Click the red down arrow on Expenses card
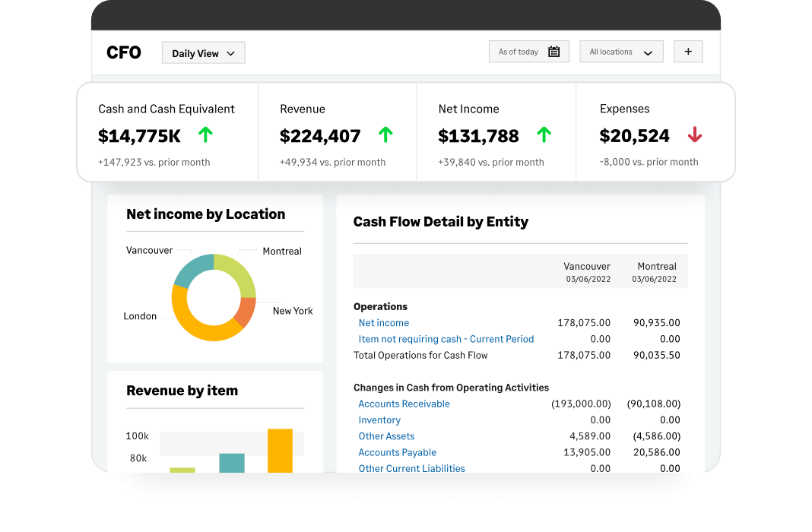Image resolution: width=812 pixels, height=532 pixels. pos(695,135)
